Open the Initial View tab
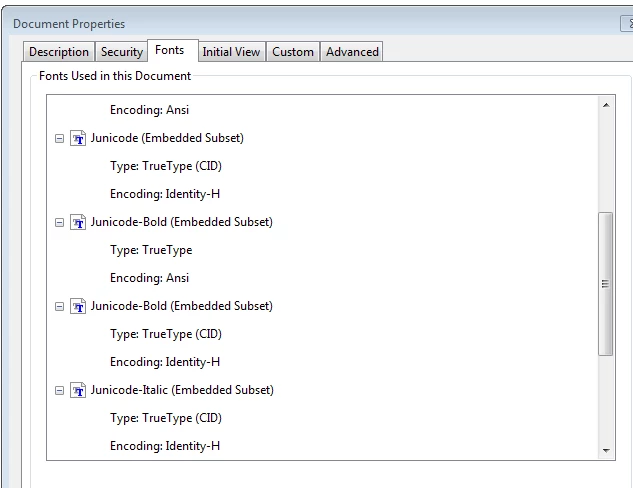Viewport: 633px width, 488px height. coord(231,52)
